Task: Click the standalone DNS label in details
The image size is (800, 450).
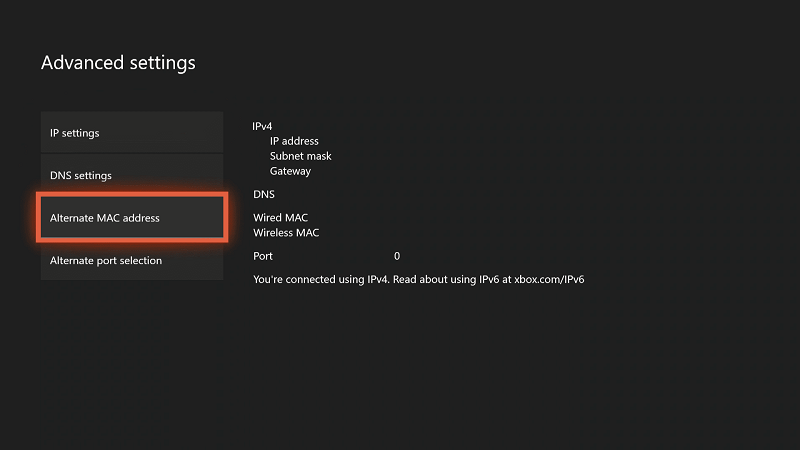Action: [264, 195]
